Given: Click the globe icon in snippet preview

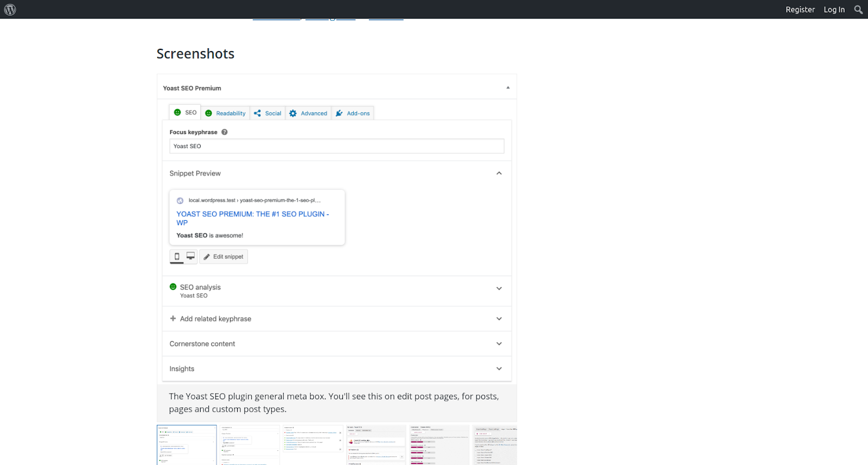Looking at the screenshot, I should pyautogui.click(x=180, y=201).
